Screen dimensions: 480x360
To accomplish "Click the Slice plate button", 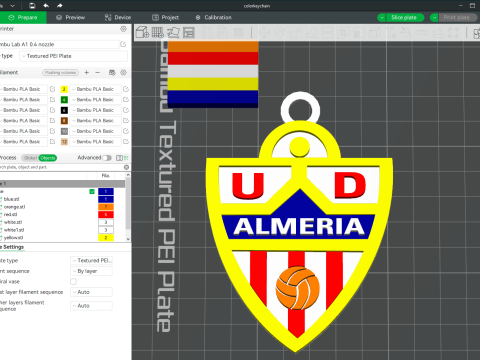I will click(405, 18).
